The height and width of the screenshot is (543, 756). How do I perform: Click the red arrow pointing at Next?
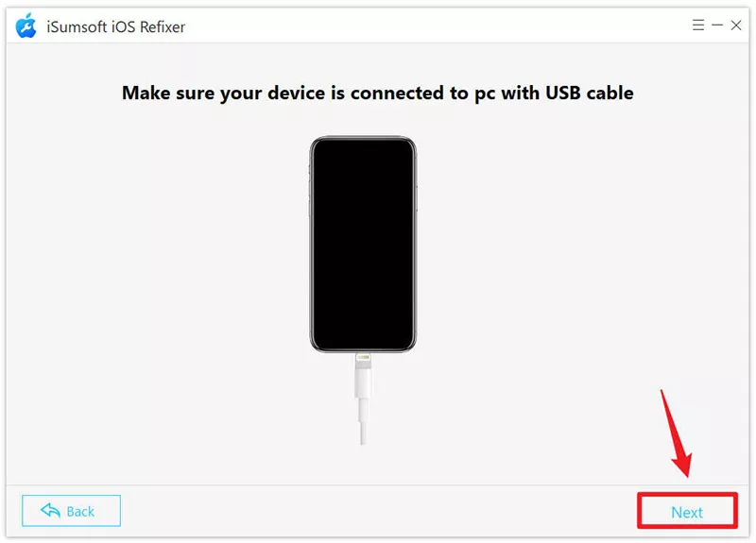677,433
